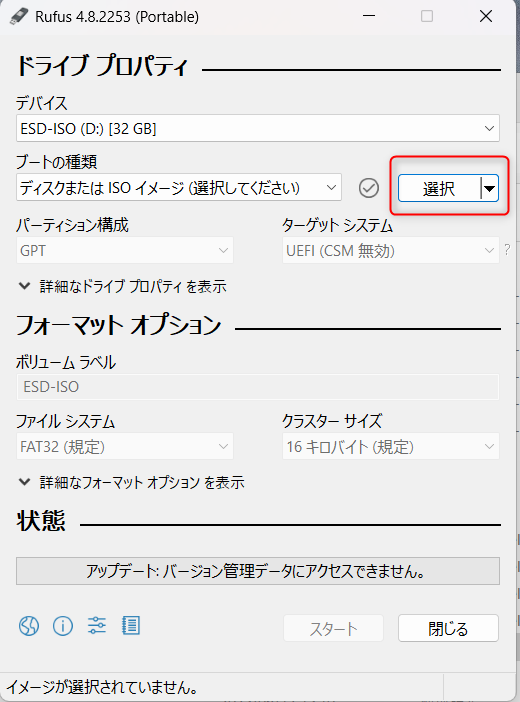Open the デバイス drive dropdown
520x702 pixels.
pos(258,128)
